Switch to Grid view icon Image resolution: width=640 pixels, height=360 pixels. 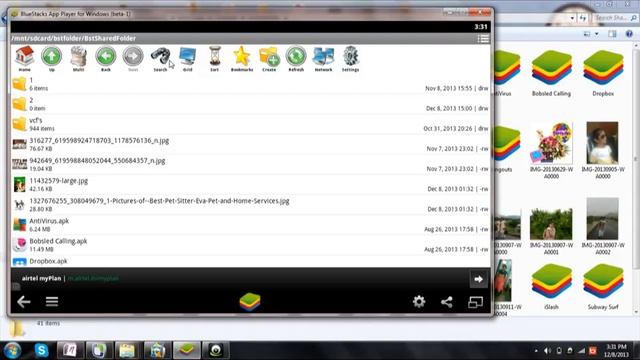point(187,58)
